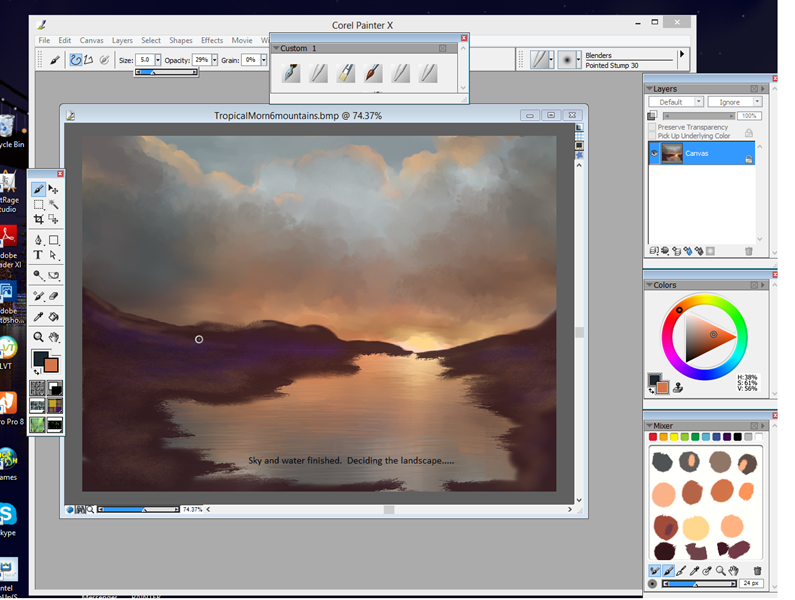Click the document zoom slider at bottom
Image resolution: width=795 pixels, height=600 pixels.
138,509
